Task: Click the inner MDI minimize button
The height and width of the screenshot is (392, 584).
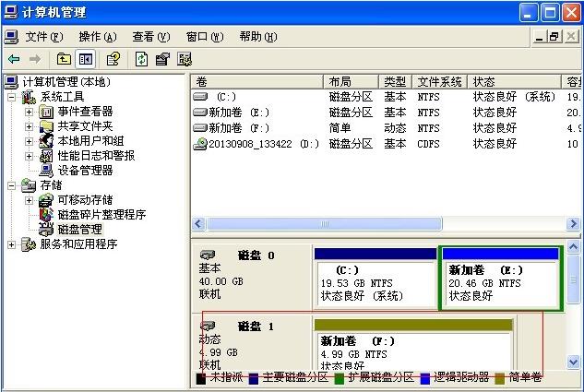Action: pos(539,37)
